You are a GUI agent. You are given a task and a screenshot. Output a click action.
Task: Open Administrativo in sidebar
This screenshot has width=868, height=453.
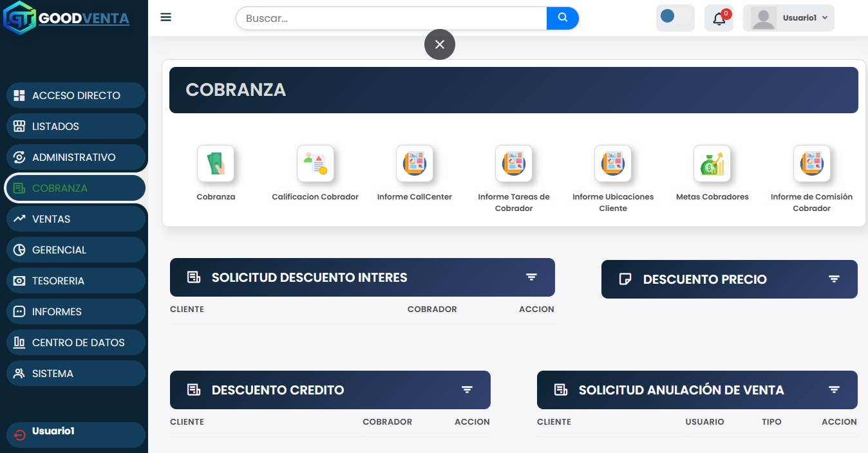pos(76,157)
